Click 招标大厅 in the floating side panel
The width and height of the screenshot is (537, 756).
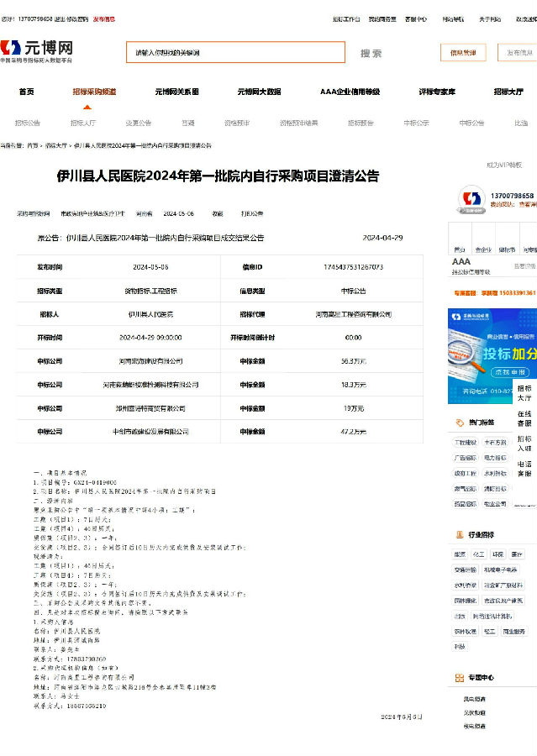pos(524,393)
